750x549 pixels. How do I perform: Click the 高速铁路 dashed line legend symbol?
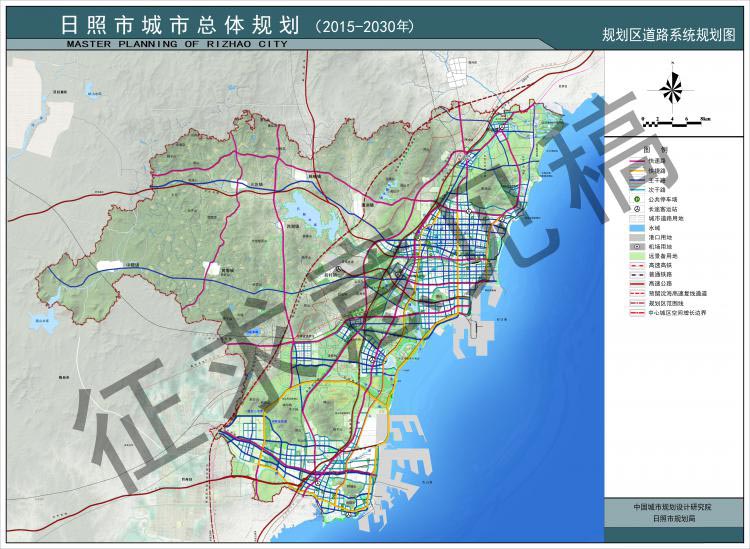[x=636, y=266]
